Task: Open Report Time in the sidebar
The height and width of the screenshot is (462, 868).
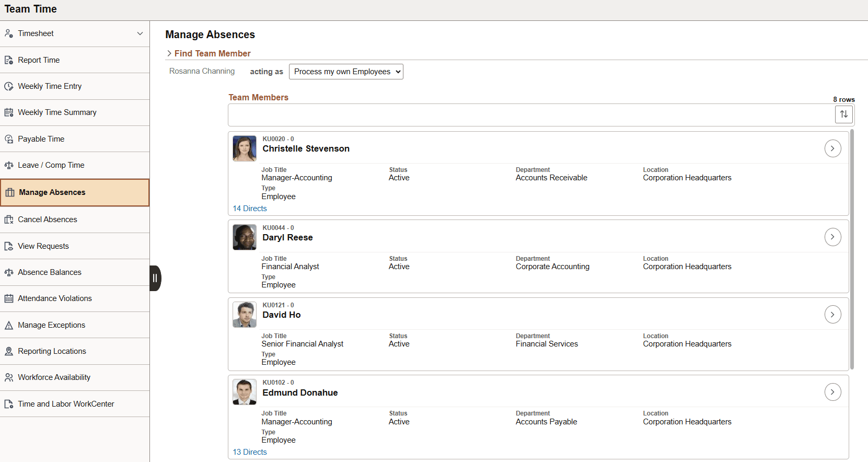Action: point(75,60)
